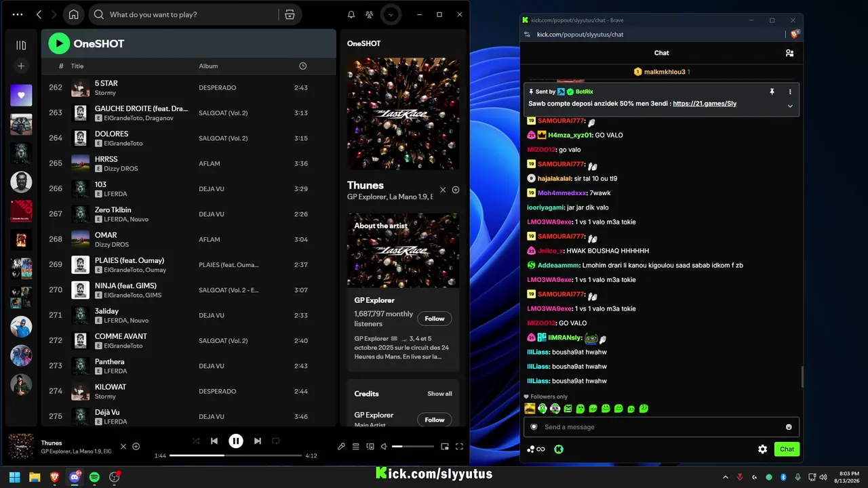Create a new playlist with the plus icon
The width and height of the screenshot is (868, 488).
[x=21, y=66]
